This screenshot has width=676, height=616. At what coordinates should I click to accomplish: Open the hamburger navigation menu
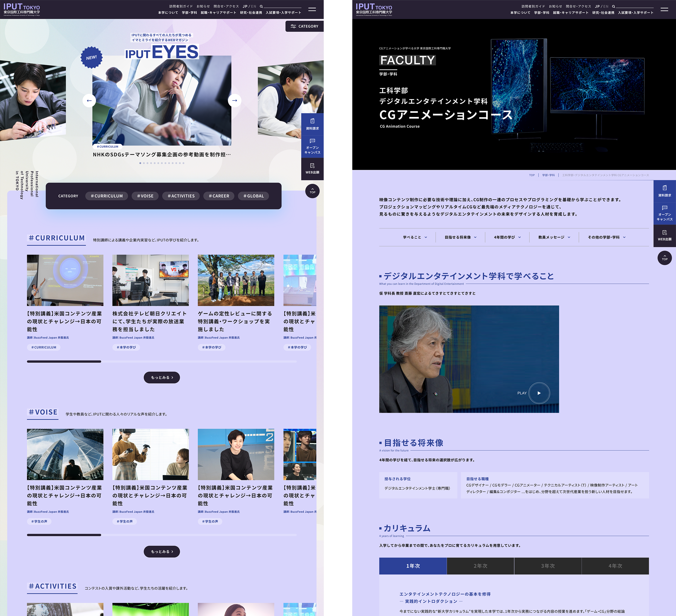(312, 9)
